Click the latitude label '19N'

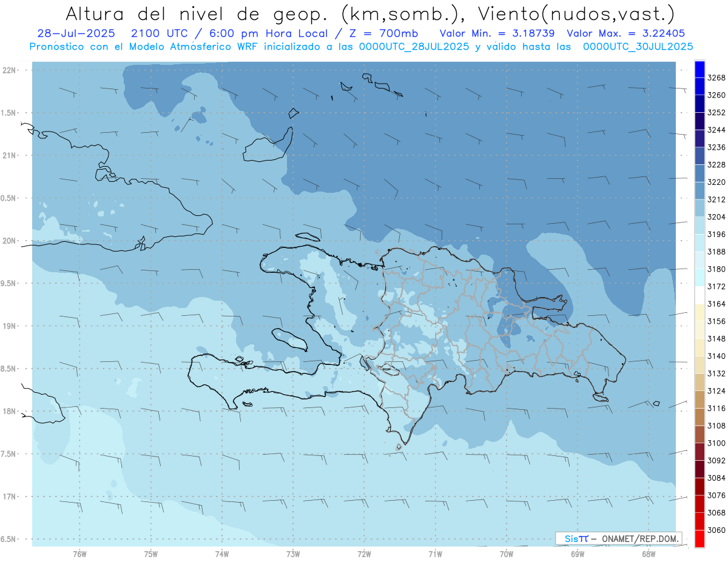tap(8, 326)
